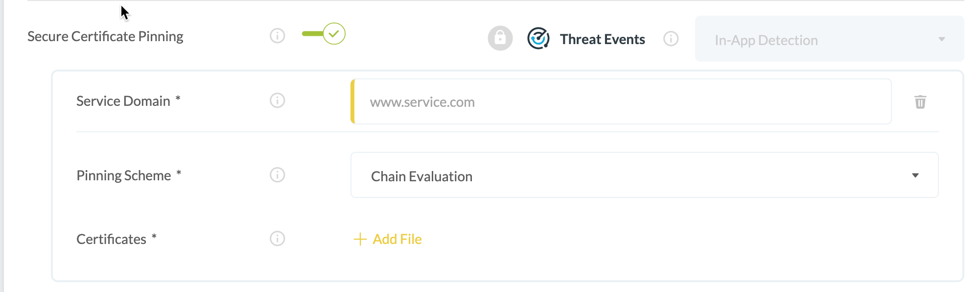
Task: Click the Service Domain label
Action: pyautogui.click(x=123, y=101)
